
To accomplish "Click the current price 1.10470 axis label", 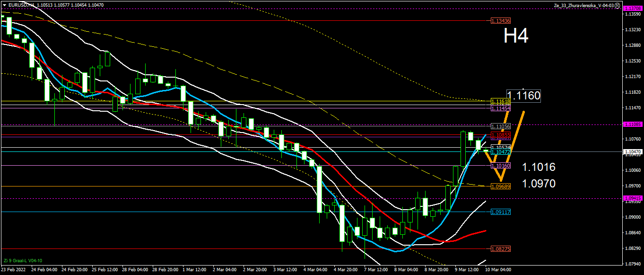I will 633,152.
